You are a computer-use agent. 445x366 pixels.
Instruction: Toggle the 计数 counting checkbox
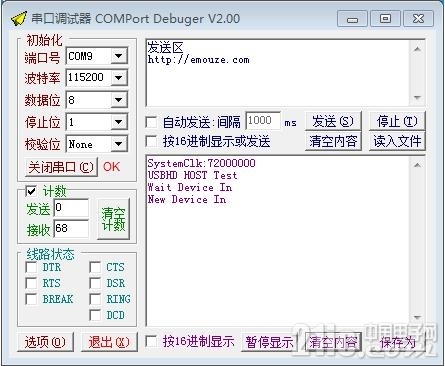pos(31,191)
